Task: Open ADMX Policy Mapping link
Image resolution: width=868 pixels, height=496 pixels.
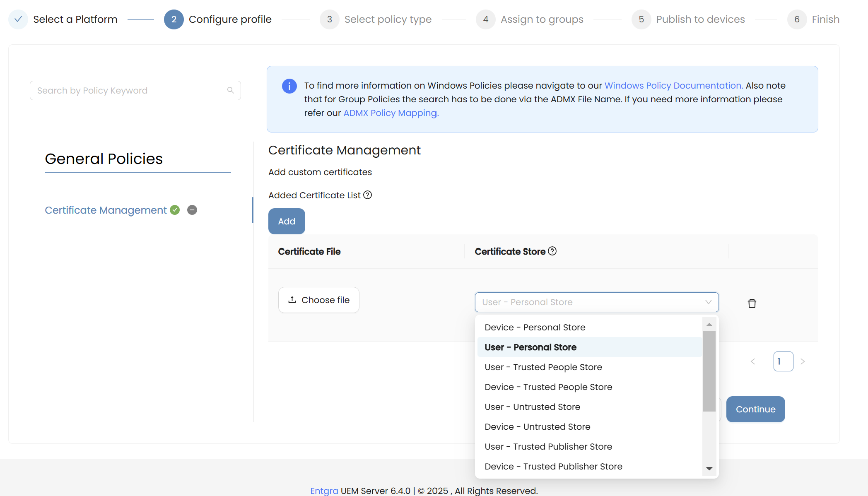Action: pos(391,113)
